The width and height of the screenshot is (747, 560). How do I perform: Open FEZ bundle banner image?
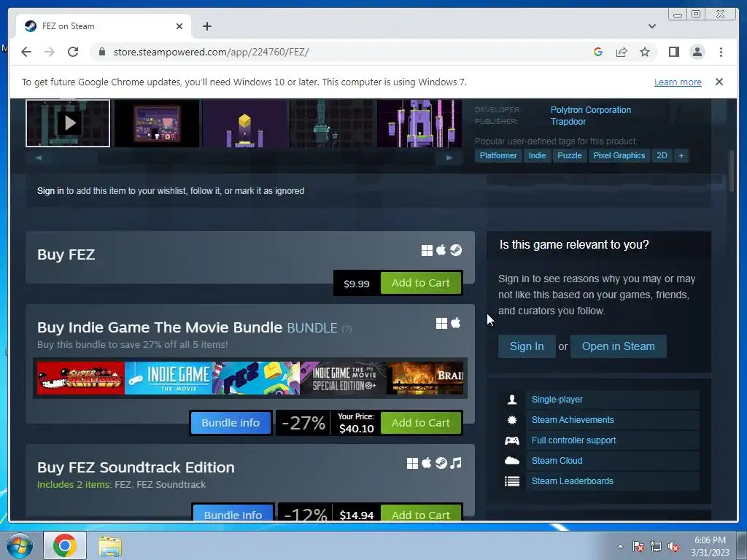pyautogui.click(x=256, y=378)
